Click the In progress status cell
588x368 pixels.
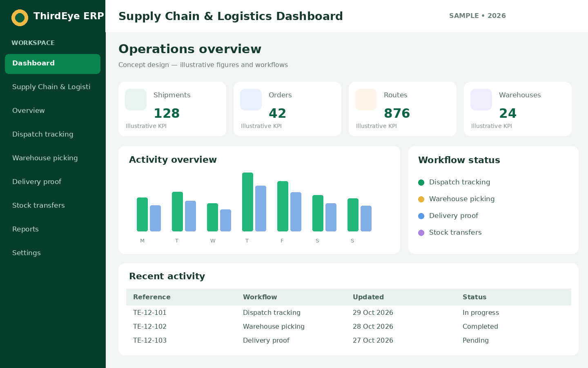(x=481, y=312)
